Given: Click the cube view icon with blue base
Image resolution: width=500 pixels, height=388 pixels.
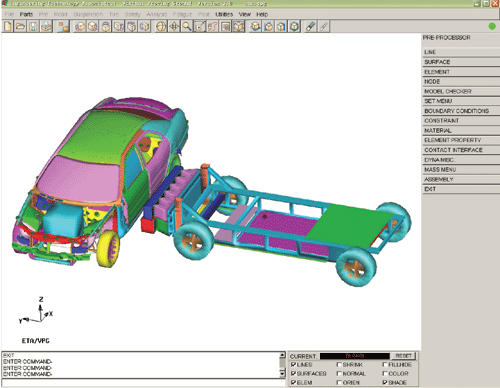Looking at the screenshot, I should [x=256, y=26].
